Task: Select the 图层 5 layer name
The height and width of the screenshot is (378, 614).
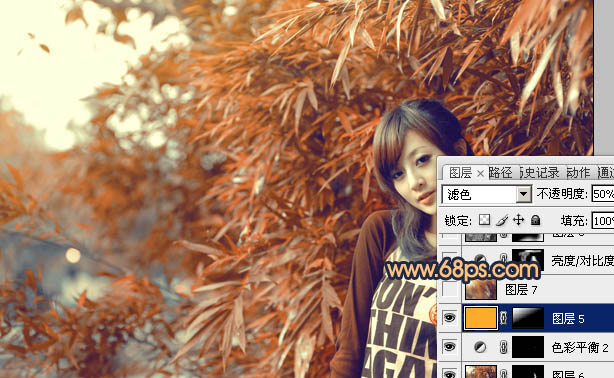Action: [568, 319]
